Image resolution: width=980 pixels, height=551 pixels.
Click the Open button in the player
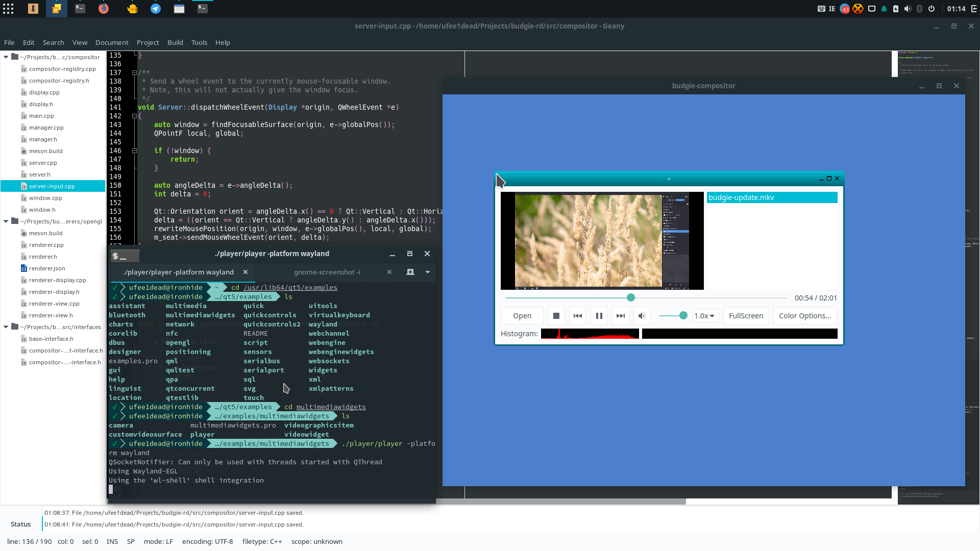522,316
